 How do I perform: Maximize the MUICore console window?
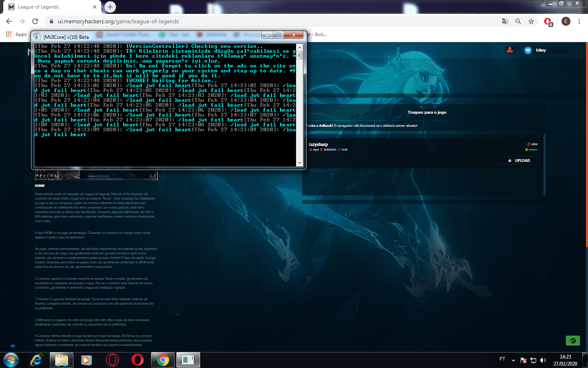click(x=278, y=36)
